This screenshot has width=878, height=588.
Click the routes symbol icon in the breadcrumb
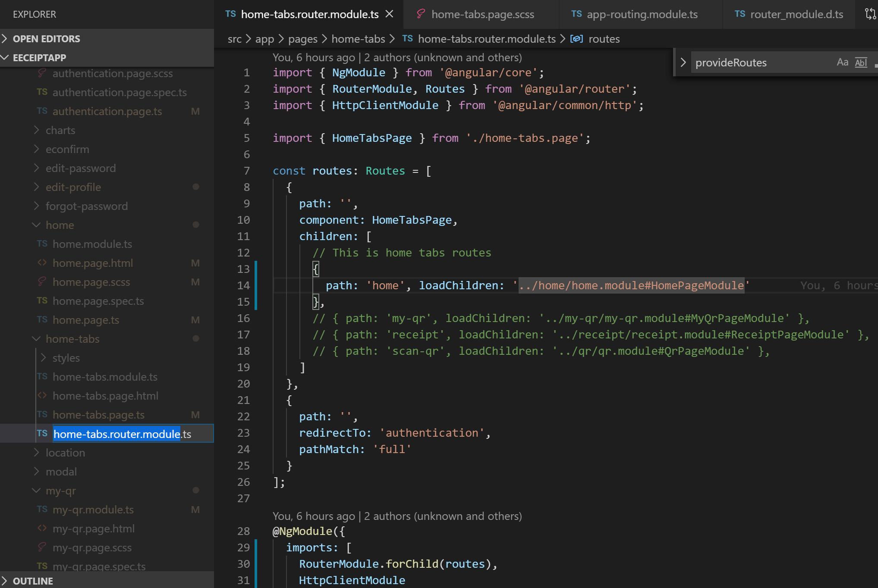tap(576, 39)
